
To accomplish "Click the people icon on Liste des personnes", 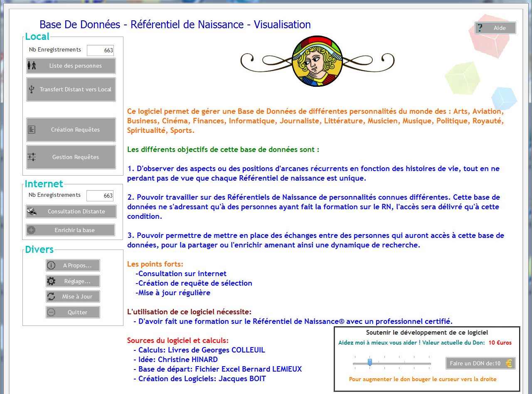I will (32, 66).
